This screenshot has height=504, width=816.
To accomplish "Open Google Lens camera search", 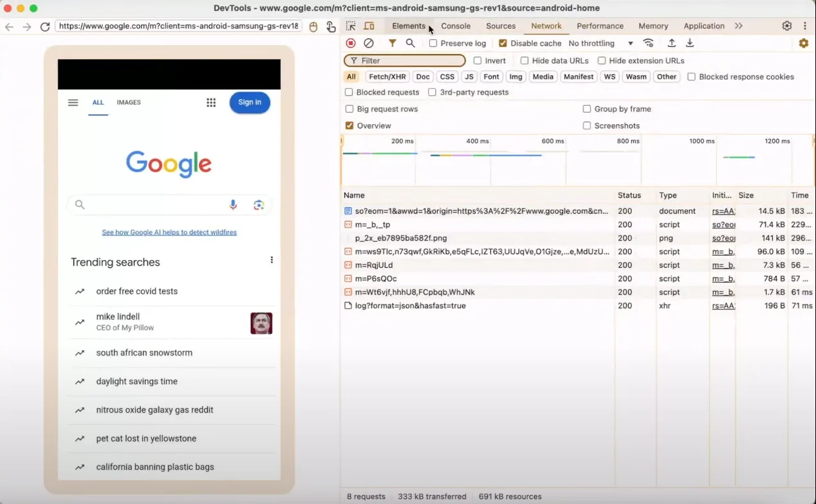I will tap(259, 205).
